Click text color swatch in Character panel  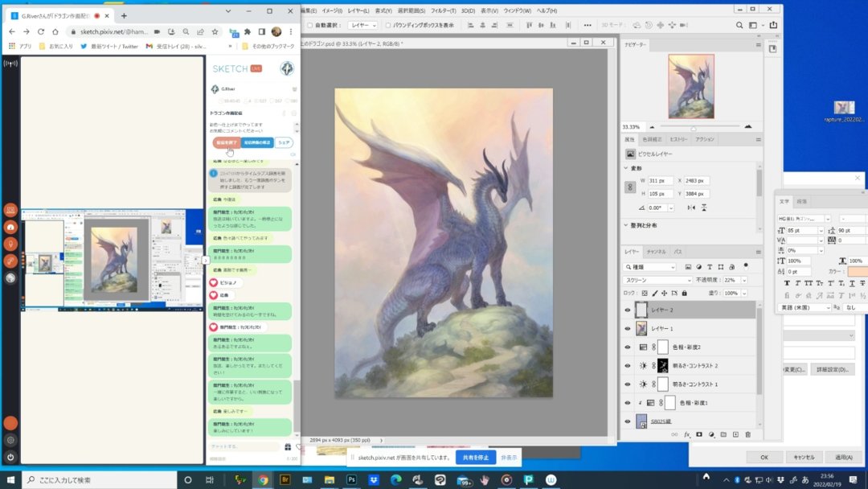[858, 271]
